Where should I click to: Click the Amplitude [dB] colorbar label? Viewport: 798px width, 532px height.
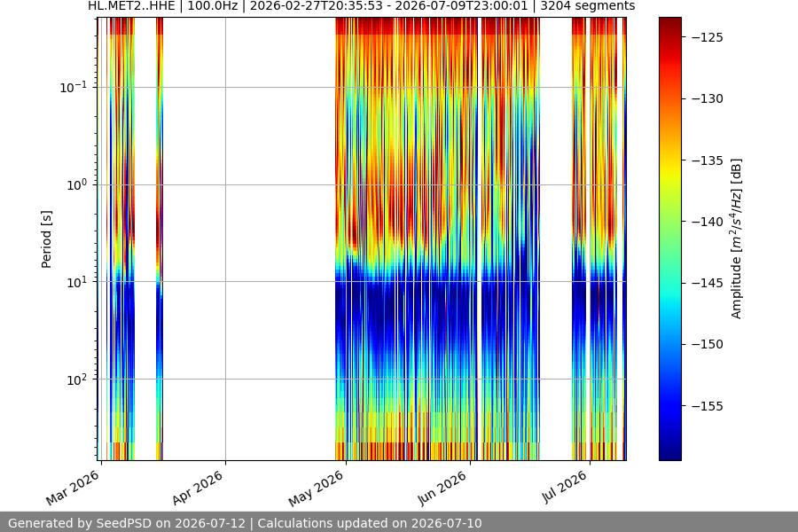(x=736, y=239)
